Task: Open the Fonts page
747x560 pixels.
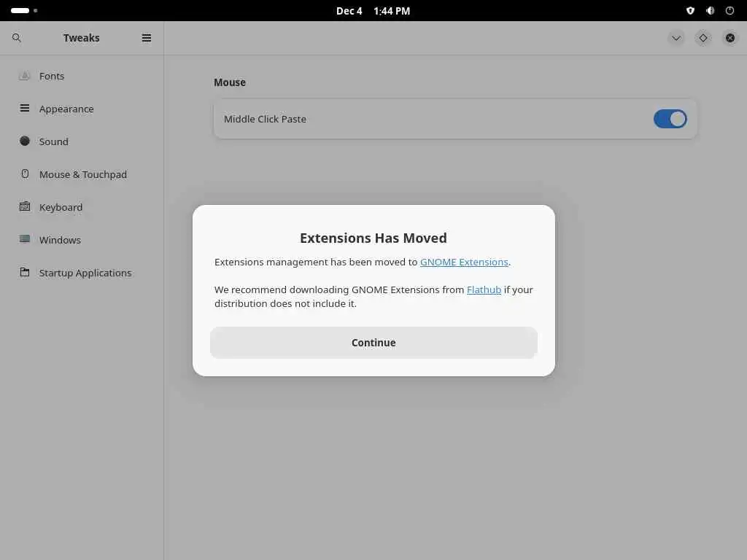Action: [x=82, y=76]
